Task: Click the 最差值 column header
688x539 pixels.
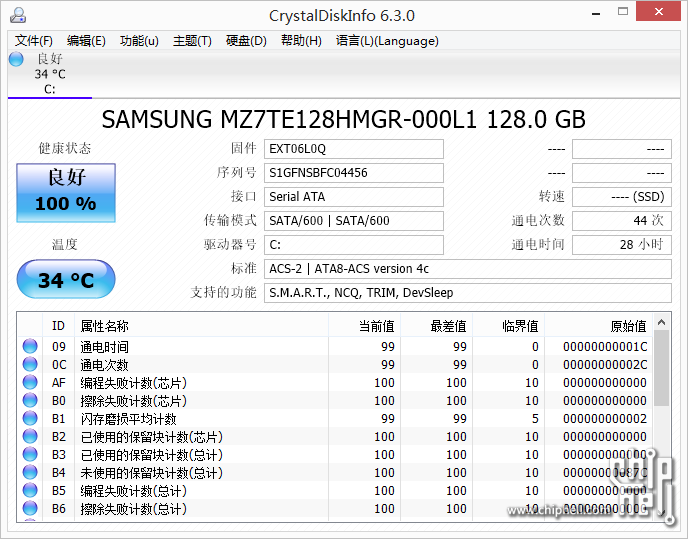Action: click(437, 326)
